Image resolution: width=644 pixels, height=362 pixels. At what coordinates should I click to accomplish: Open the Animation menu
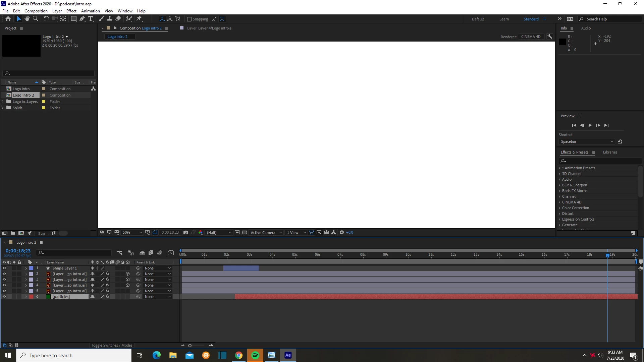tap(90, 11)
